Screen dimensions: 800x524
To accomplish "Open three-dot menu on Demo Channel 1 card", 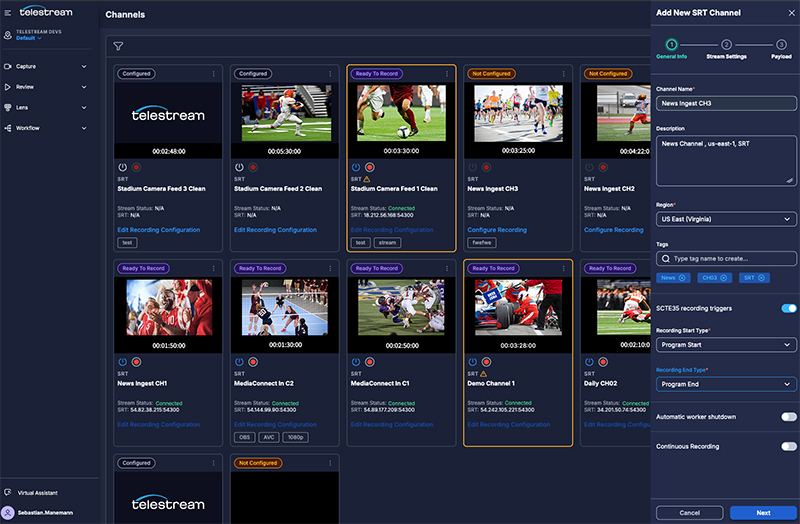I will [x=561, y=268].
